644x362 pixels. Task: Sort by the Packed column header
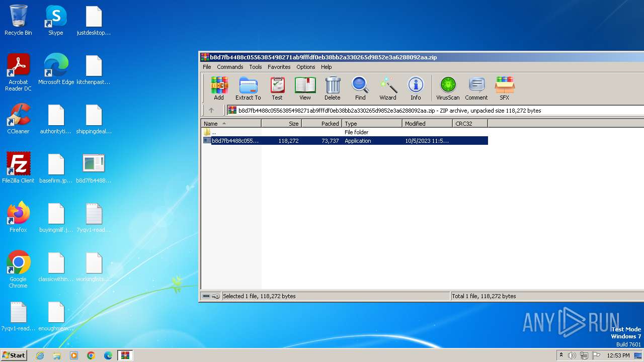322,123
